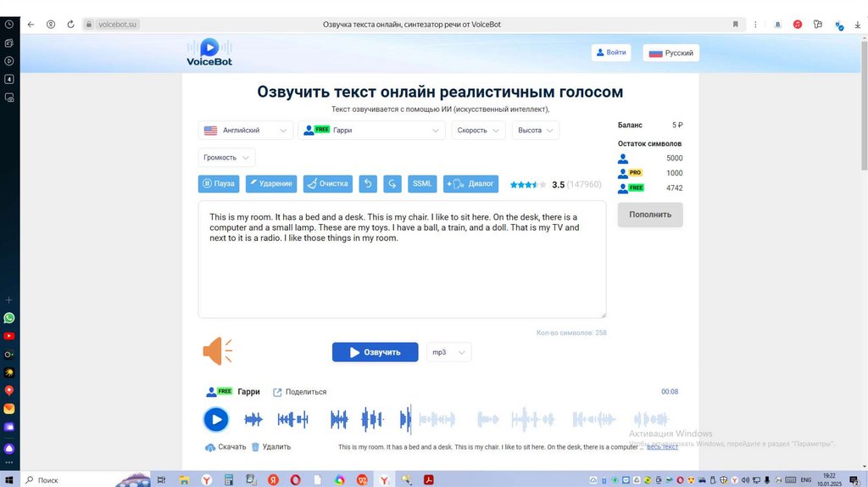This screenshot has height=487, width=868.
Task: Add stress mark via Ударение button
Action: (271, 184)
